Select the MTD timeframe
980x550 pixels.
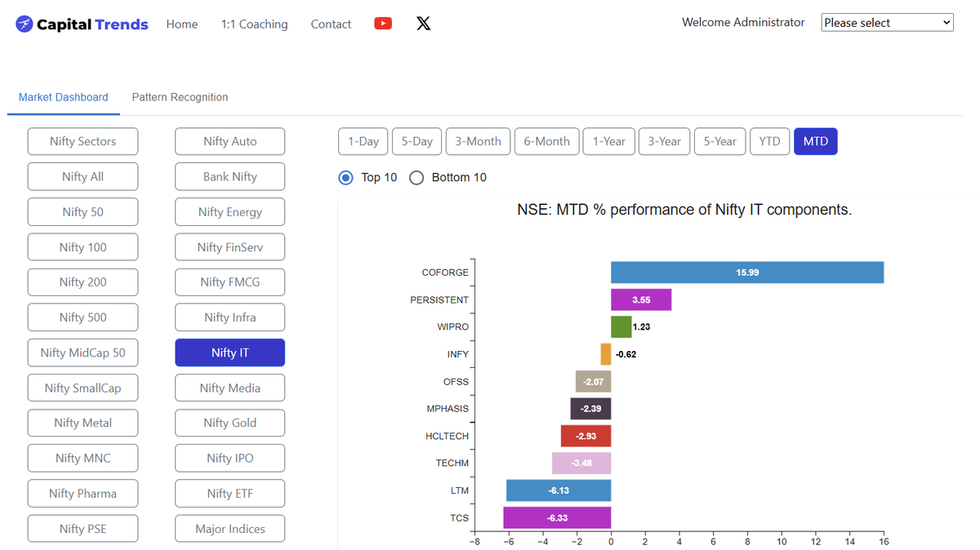816,141
